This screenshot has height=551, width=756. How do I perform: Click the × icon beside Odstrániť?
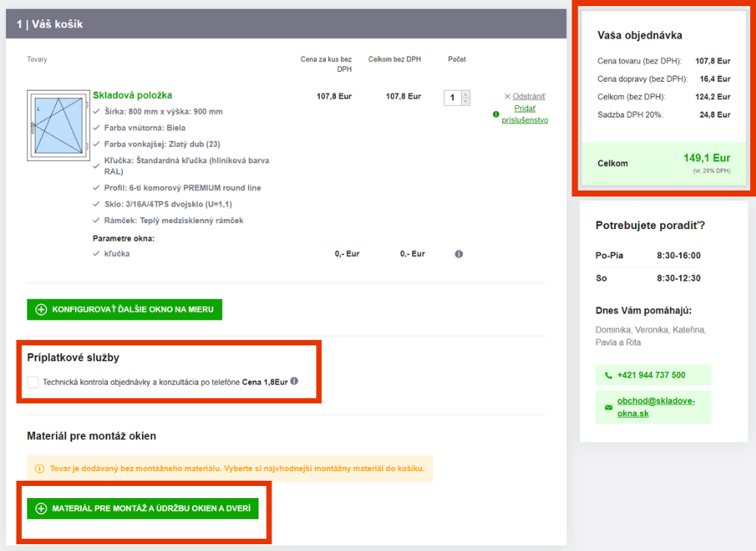pyautogui.click(x=507, y=97)
